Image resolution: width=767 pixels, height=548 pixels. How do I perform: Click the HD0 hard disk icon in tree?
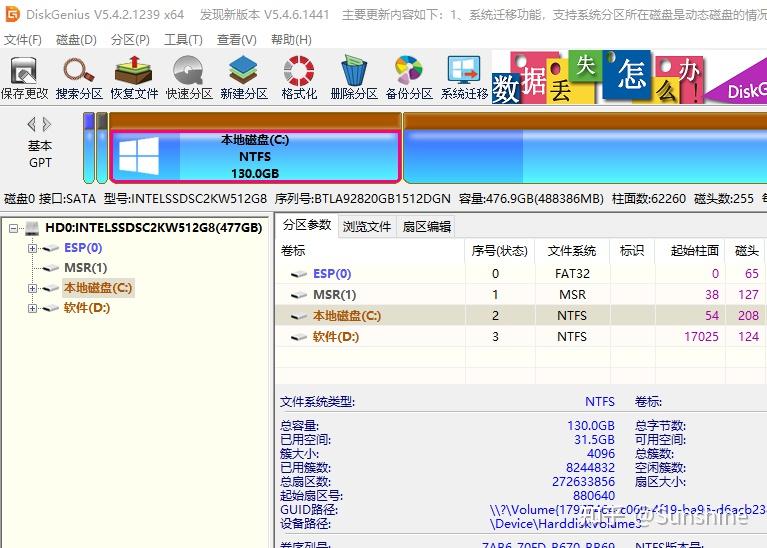(x=32, y=228)
